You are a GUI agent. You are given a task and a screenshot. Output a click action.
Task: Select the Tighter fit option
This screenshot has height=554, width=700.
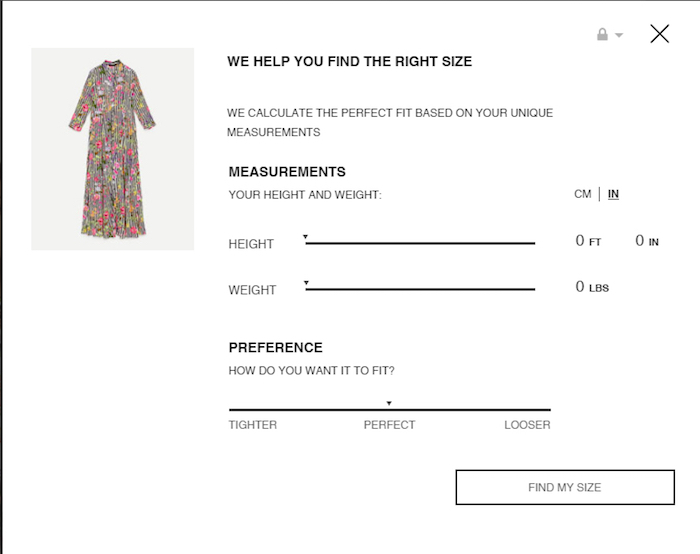[x=253, y=425]
